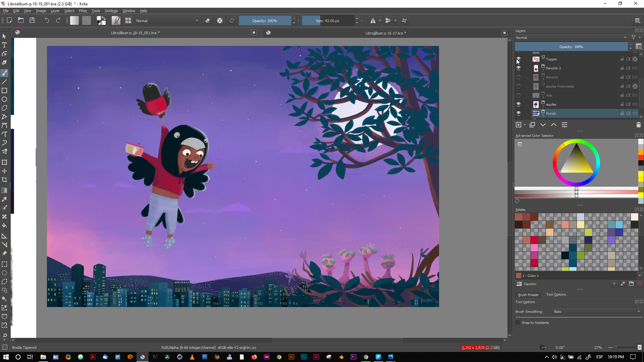The width and height of the screenshot is (644, 362).
Task: Move layer up with arrow button
Action: pos(554,125)
